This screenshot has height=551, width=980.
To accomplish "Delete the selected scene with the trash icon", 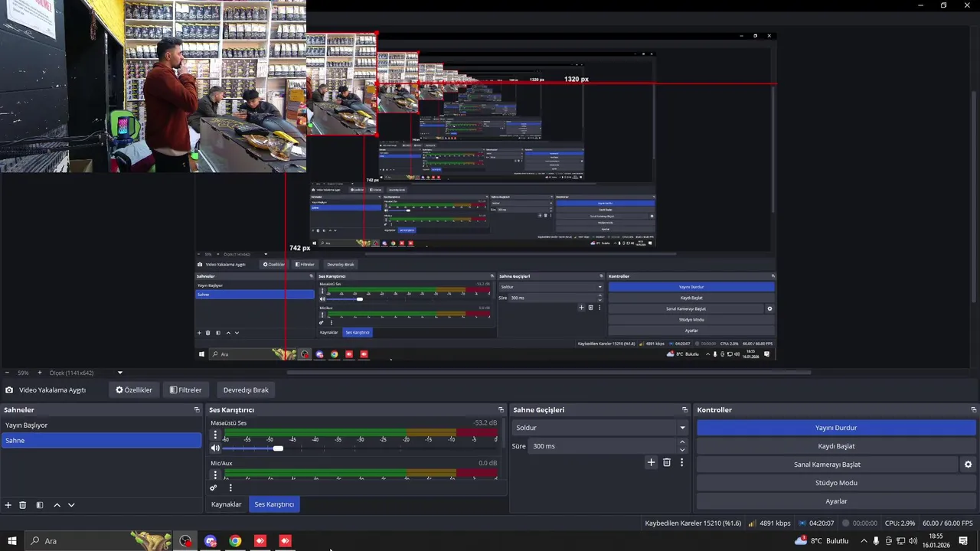I will [23, 505].
